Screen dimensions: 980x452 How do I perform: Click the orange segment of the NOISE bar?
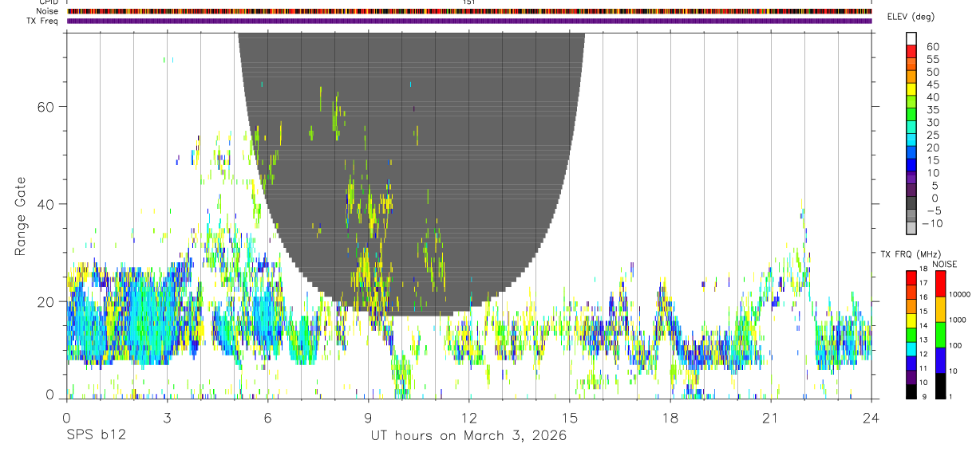[x=940, y=309]
